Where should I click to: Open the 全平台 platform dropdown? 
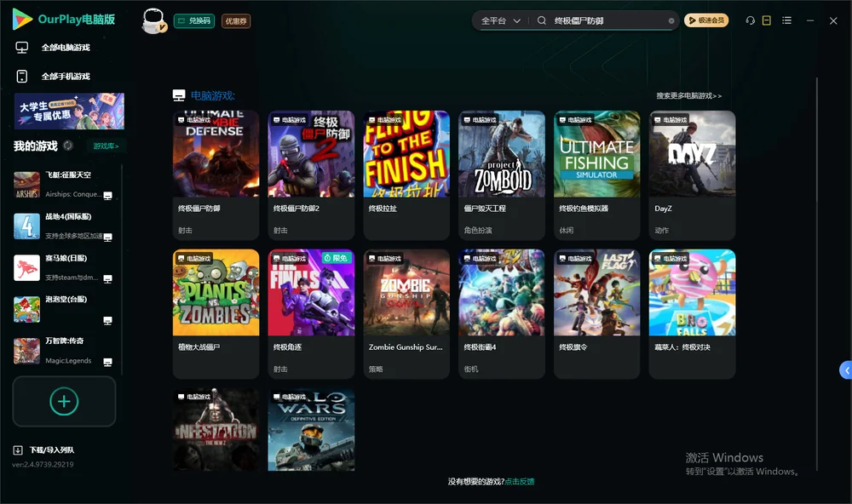click(500, 20)
